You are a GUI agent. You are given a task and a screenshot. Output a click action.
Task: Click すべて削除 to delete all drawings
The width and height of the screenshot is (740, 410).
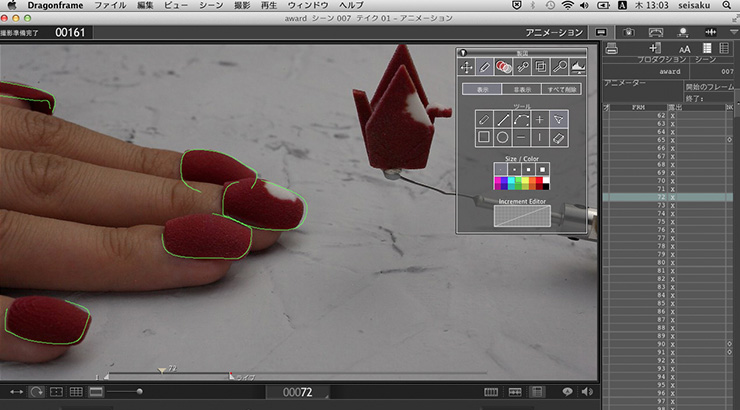(x=561, y=89)
